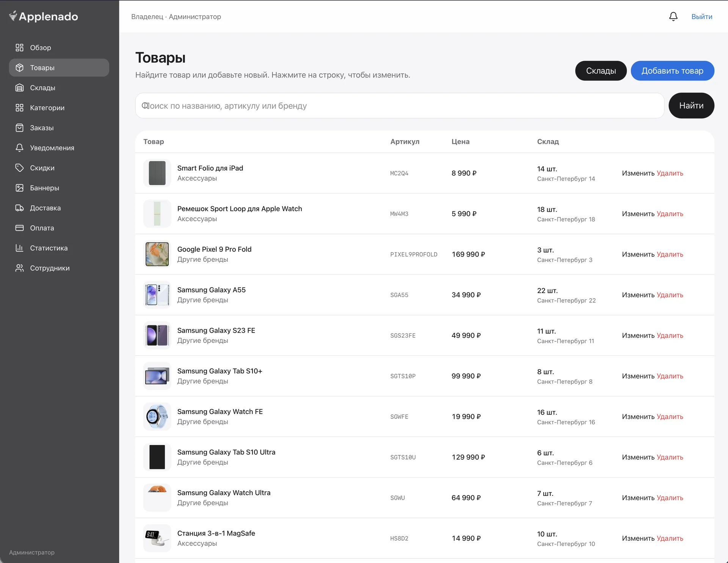Viewport: 728px width, 563px height.
Task: Open Склады section in sidebar
Action: pos(59,88)
